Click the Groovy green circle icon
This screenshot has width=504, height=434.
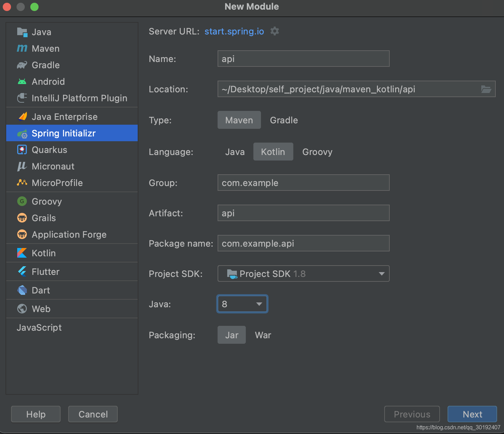22,201
